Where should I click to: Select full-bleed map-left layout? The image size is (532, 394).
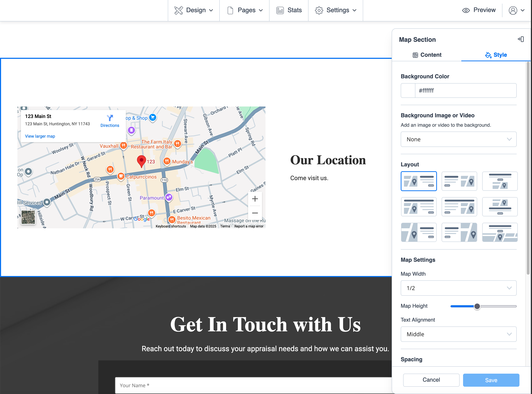point(419,232)
